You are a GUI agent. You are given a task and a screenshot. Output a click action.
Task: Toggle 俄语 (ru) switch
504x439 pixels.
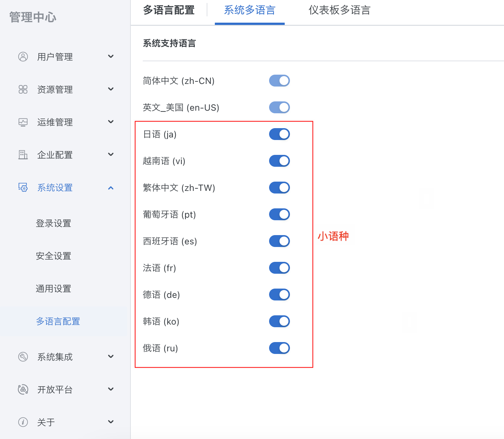280,348
